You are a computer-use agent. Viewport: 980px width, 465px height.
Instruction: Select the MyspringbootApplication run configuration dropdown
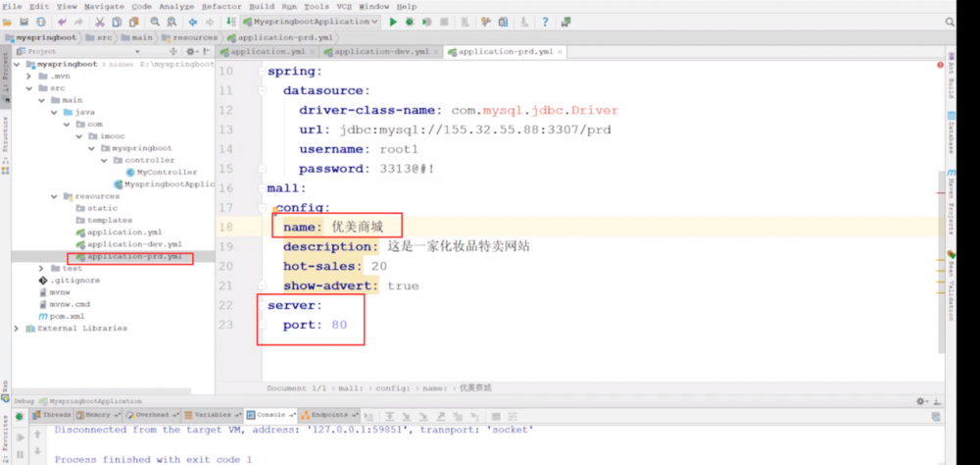(x=311, y=22)
